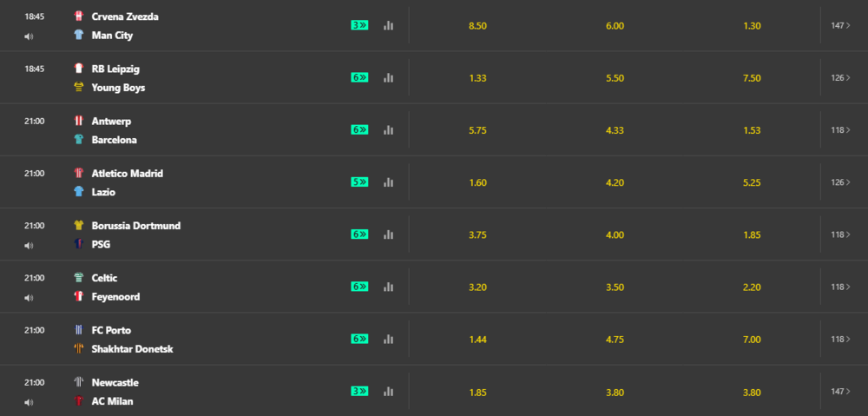Open the Celtic vs Feyenoord match page

(x=117, y=287)
